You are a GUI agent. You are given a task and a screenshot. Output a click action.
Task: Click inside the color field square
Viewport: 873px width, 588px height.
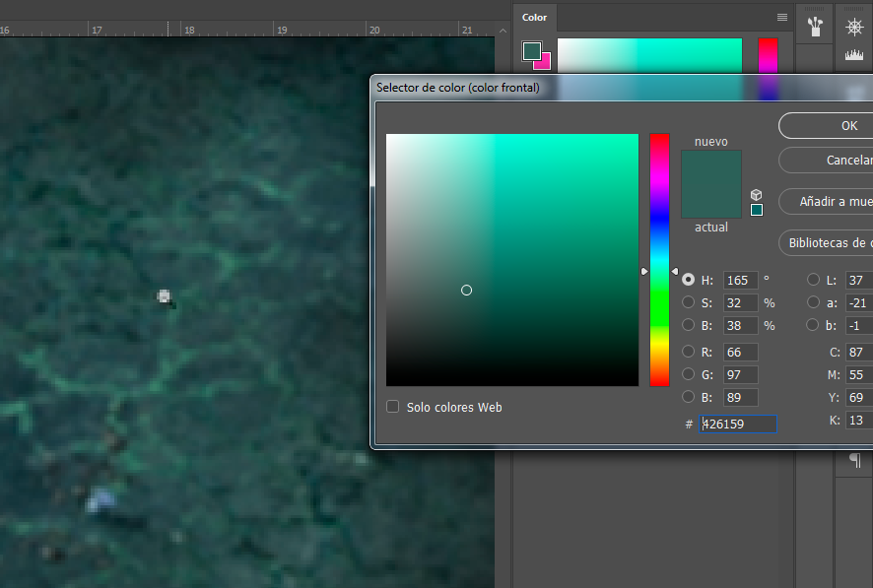tap(512, 260)
